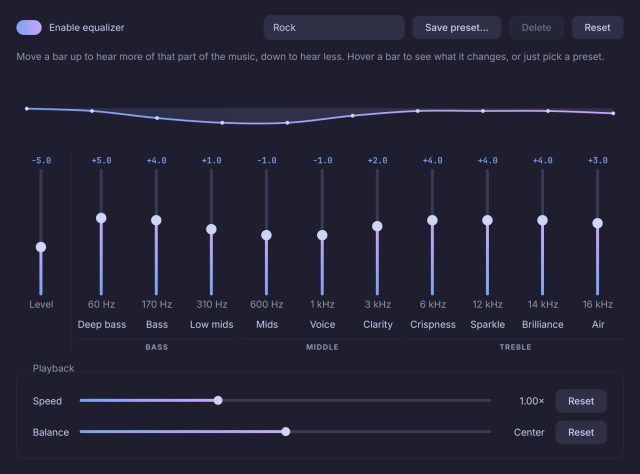Click the 60 Hz Deep bass slider handle
The height and width of the screenshot is (474, 640).
[x=101, y=218]
